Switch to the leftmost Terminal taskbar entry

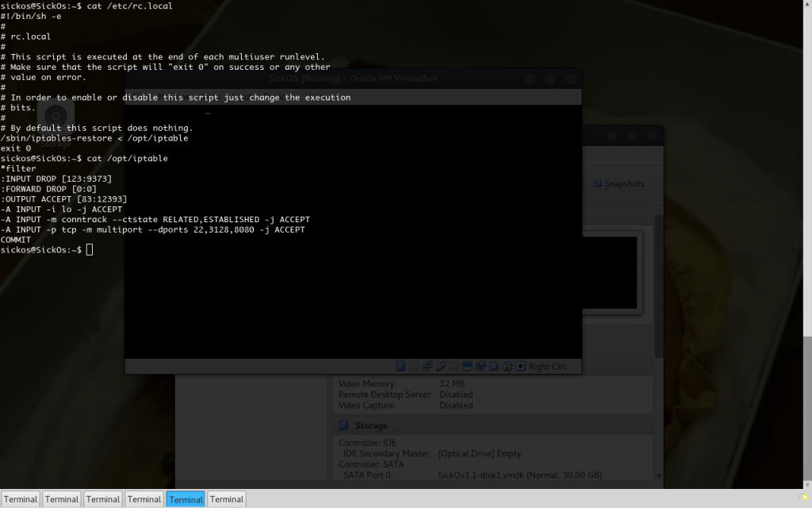pos(21,498)
